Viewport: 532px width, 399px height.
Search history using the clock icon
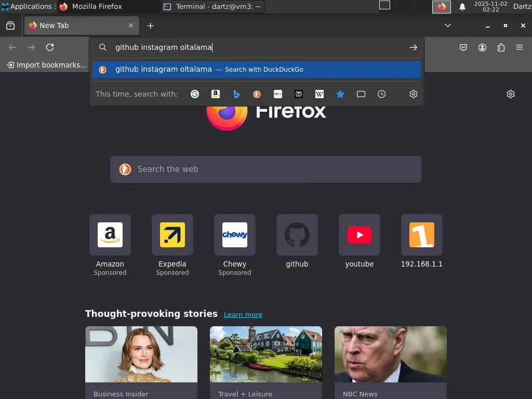(382, 94)
